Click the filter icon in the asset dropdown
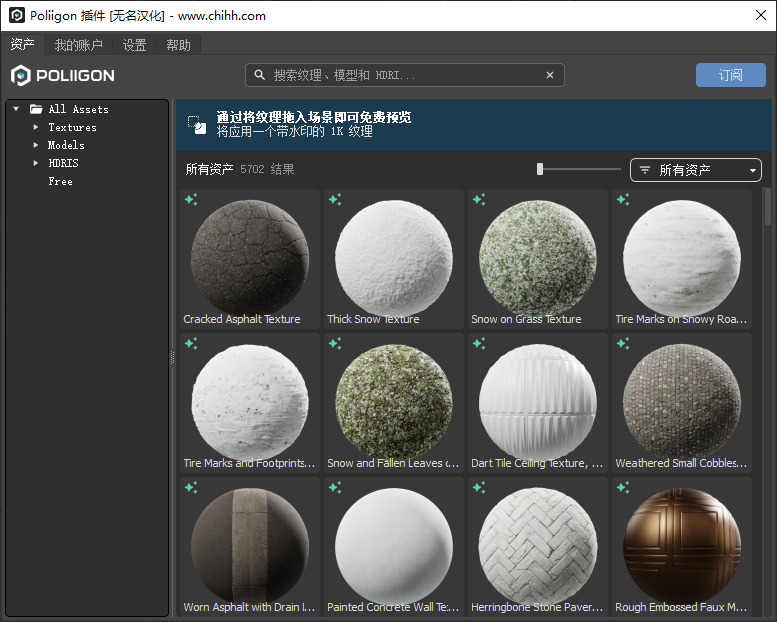This screenshot has height=622, width=777. point(645,170)
